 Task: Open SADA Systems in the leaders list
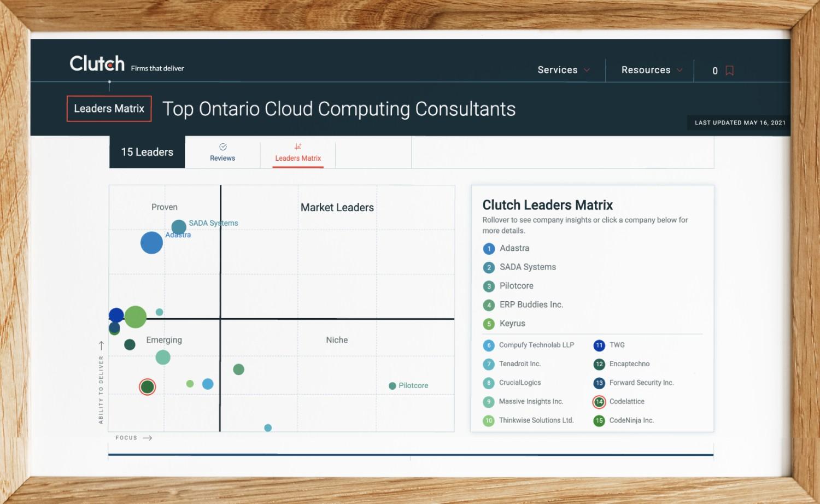(528, 267)
